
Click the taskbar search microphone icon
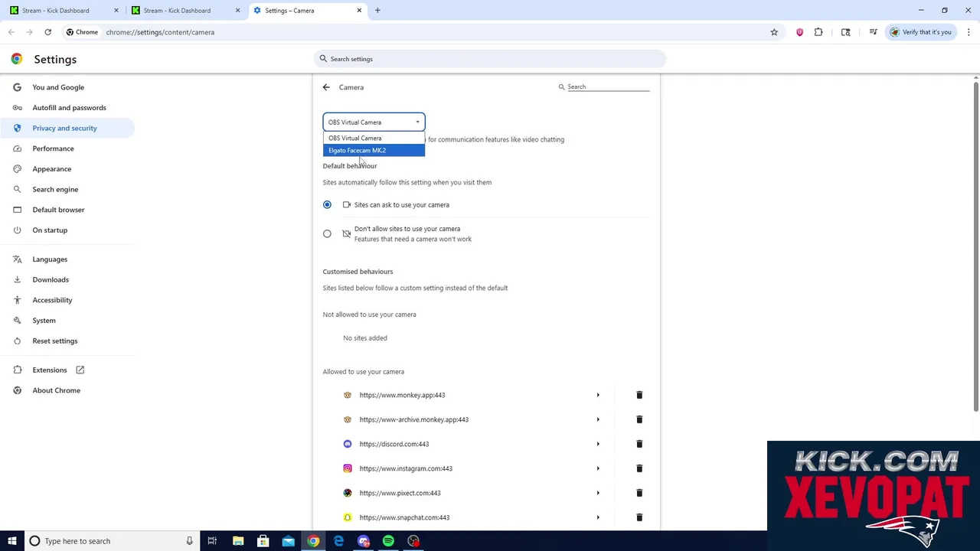189,541
